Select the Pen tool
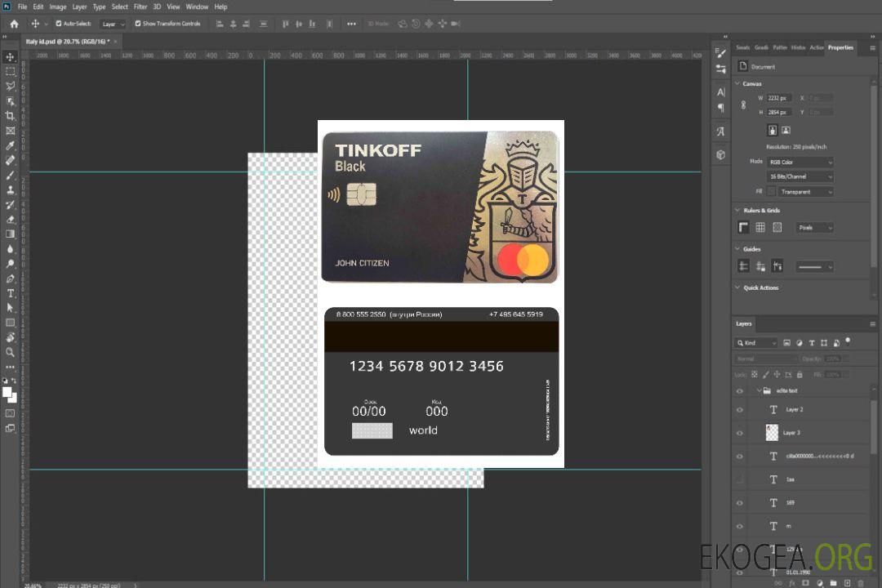 click(10, 278)
